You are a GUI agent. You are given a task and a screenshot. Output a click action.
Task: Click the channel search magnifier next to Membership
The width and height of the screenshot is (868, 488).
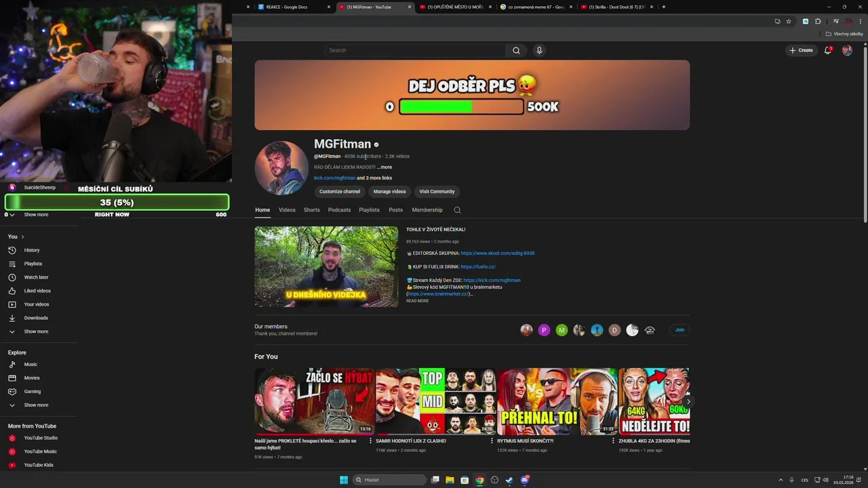457,210
